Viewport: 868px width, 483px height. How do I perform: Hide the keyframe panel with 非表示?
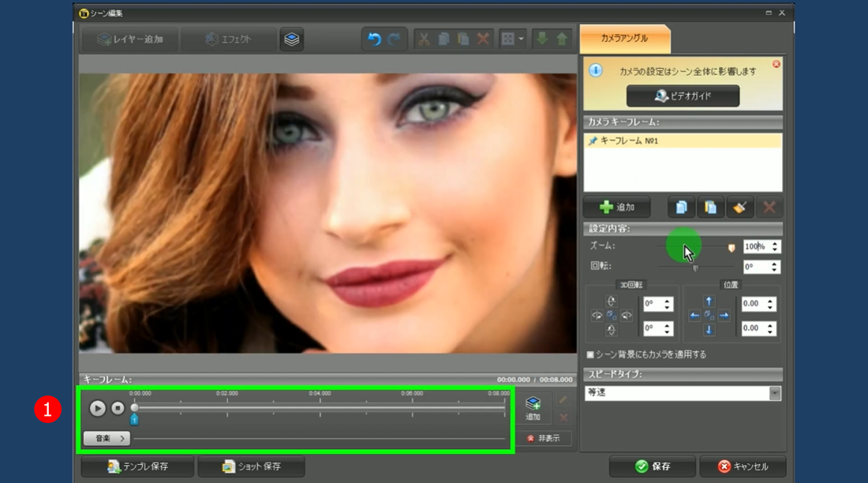click(544, 439)
